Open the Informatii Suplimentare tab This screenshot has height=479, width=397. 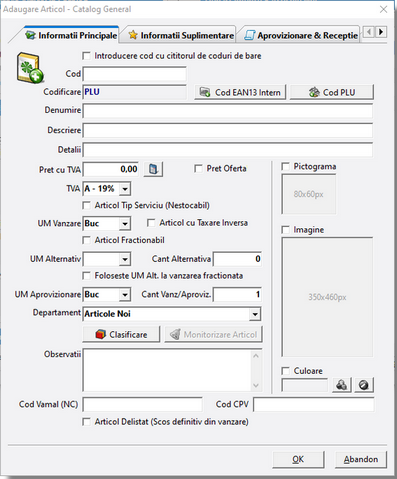point(181,35)
